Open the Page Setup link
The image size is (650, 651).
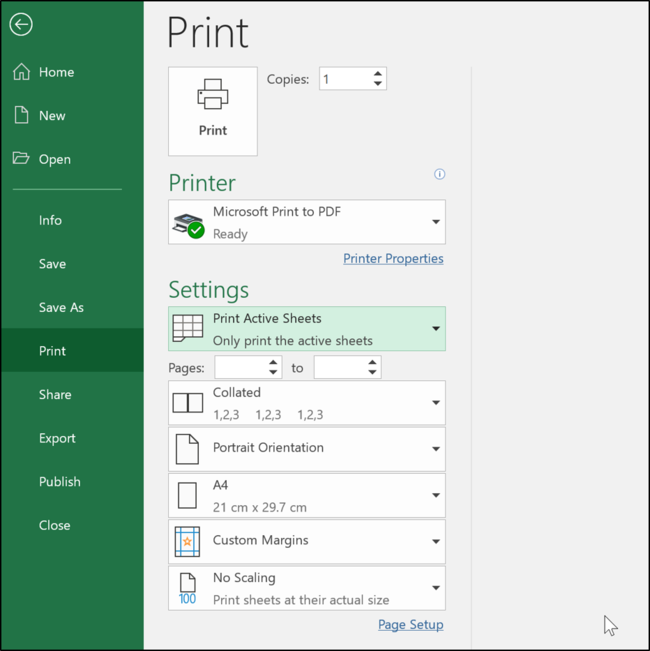pos(411,624)
